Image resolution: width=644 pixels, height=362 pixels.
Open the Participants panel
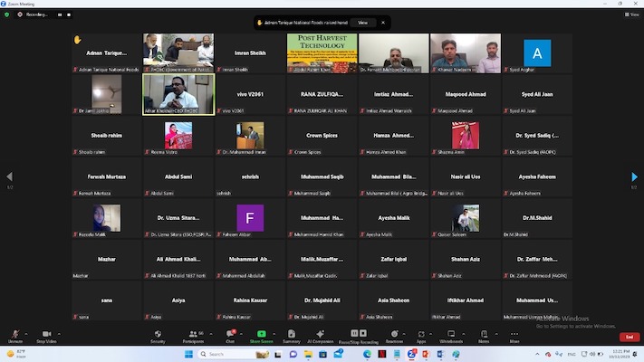coord(192,336)
